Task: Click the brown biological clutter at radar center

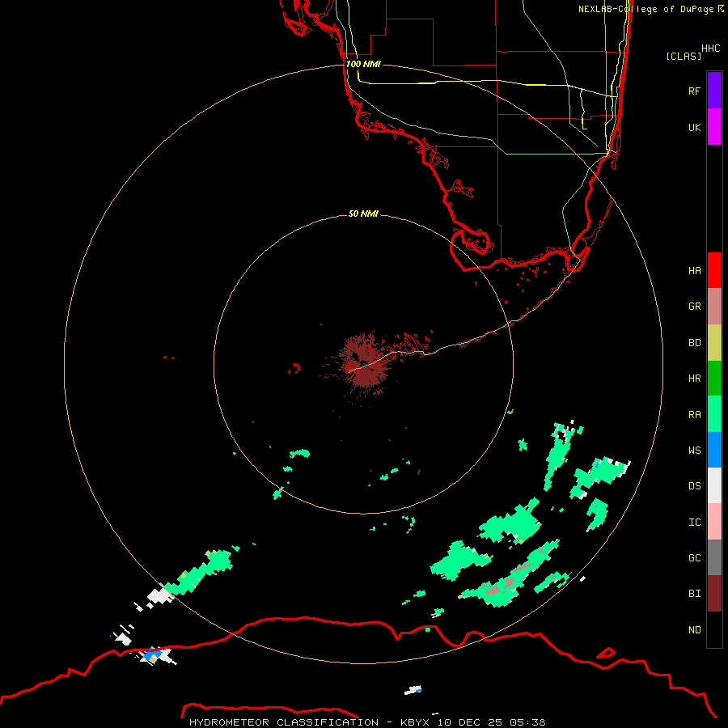Action: point(365,362)
